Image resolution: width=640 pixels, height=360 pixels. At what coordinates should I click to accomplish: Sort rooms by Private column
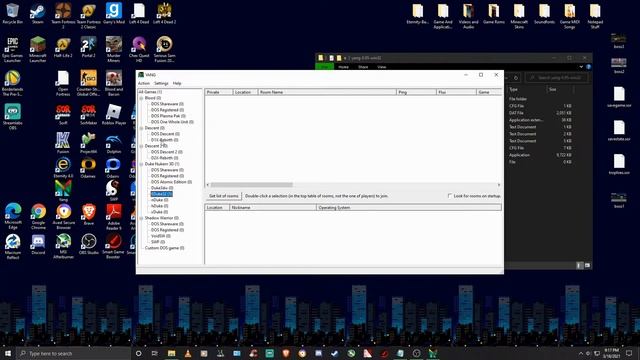point(219,92)
